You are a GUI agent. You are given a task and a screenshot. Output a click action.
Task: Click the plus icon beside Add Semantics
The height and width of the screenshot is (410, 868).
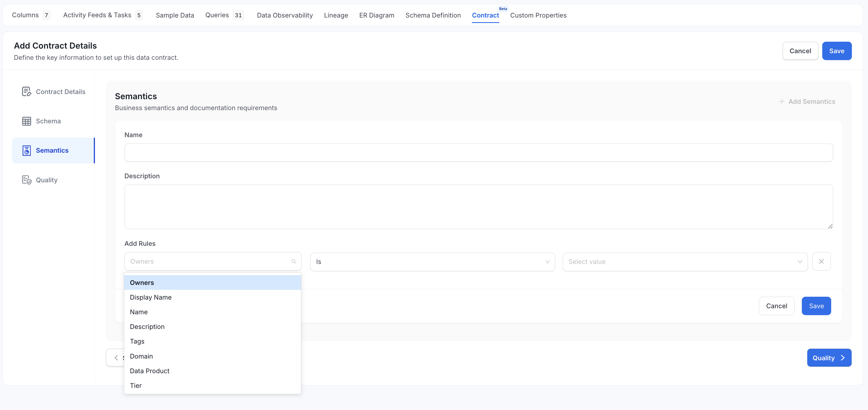point(781,101)
